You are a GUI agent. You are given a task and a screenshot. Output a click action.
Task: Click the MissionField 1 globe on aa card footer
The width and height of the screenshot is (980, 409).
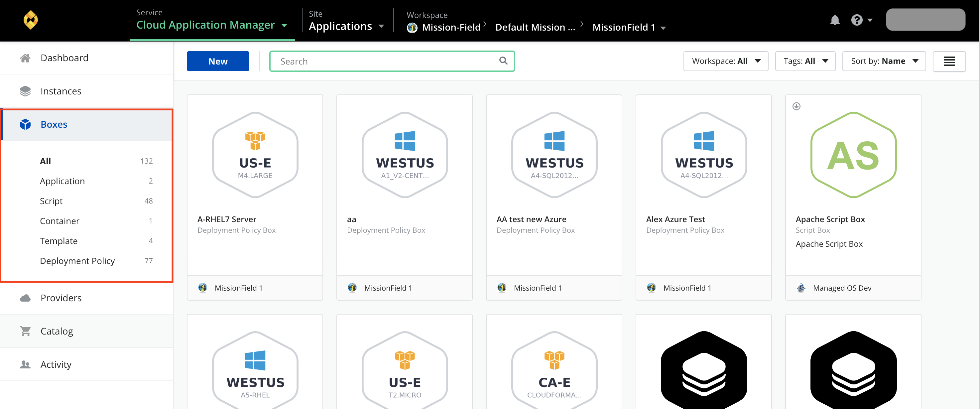352,288
